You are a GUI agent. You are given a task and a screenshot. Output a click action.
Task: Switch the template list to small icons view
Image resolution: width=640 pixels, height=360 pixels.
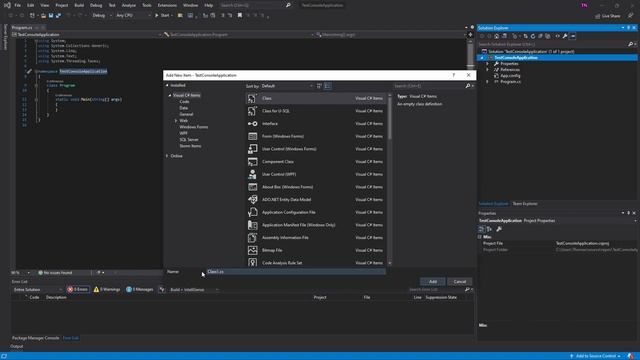point(319,86)
